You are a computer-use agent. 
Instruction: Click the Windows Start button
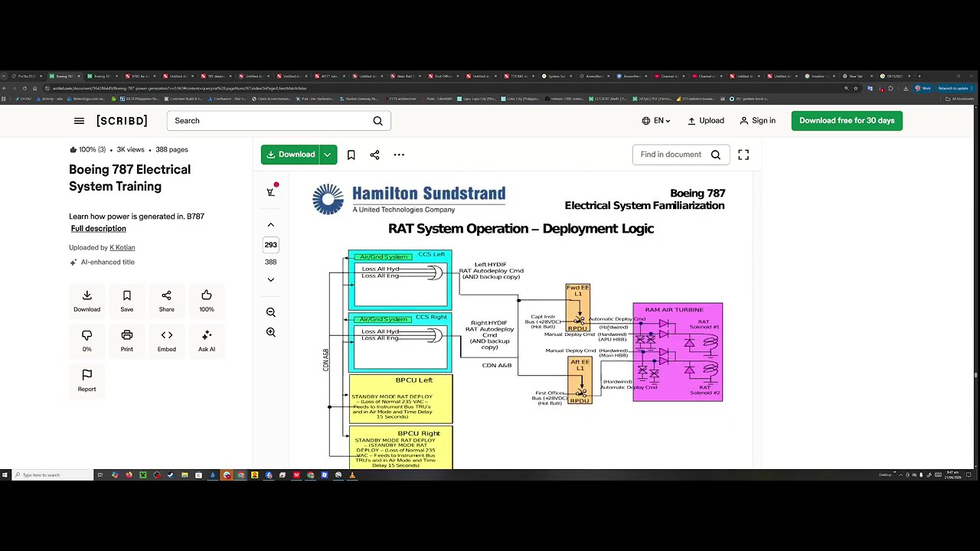click(x=5, y=475)
